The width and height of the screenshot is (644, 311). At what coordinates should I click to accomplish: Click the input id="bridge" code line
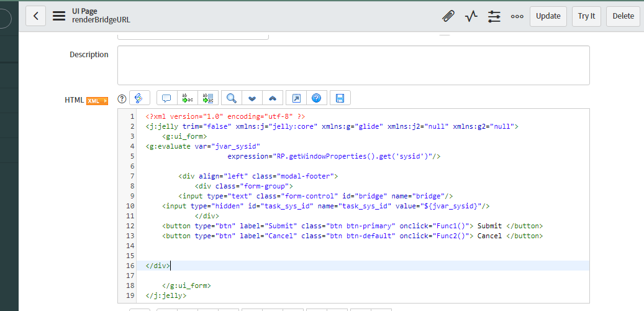[315, 196]
